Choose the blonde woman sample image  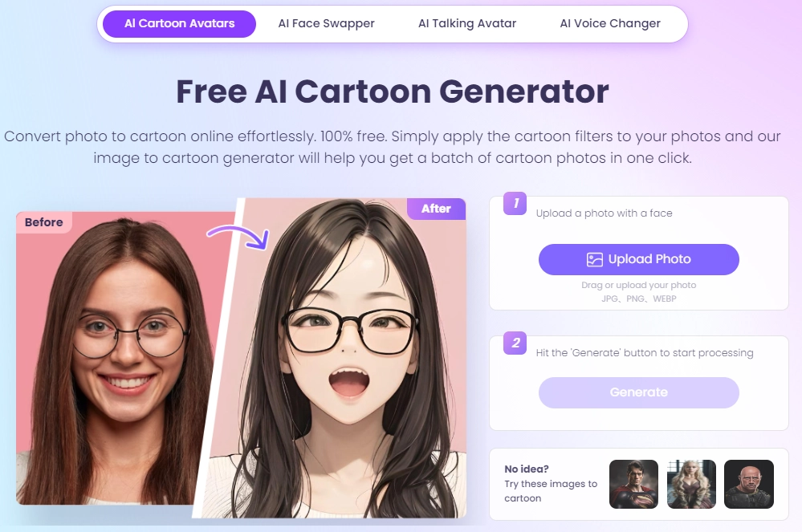[x=691, y=484]
